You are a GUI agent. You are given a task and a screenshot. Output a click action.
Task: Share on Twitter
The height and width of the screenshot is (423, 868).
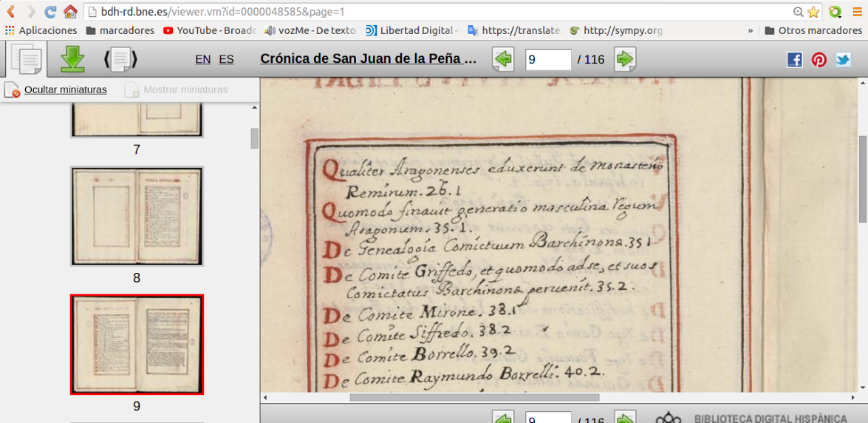click(843, 59)
